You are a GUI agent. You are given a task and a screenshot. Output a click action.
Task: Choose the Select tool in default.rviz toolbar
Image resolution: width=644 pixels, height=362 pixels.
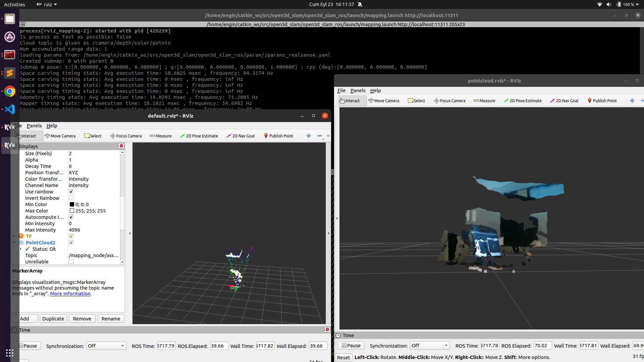[93, 136]
